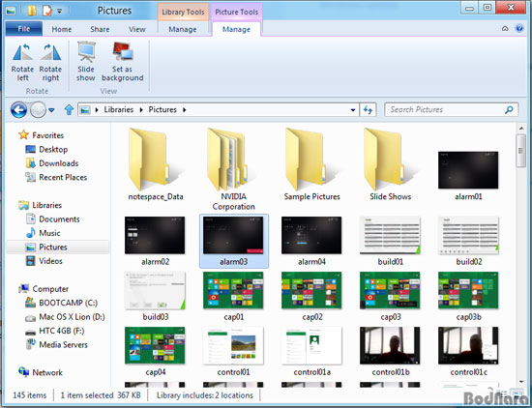
Task: Select the Pictures library in sidebar
Action: pyautogui.click(x=58, y=247)
